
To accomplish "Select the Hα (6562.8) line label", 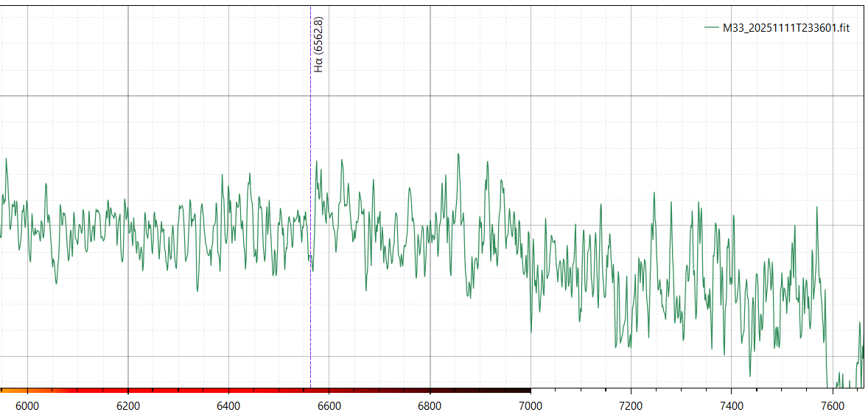I will [x=318, y=45].
